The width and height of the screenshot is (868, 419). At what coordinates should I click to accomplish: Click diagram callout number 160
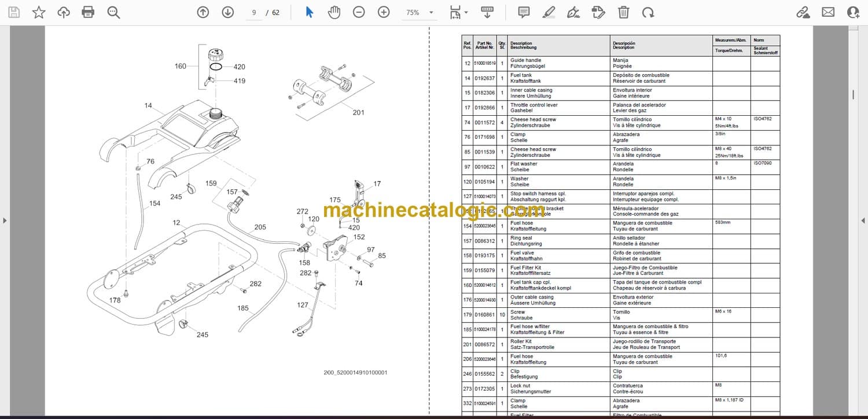coord(181,66)
